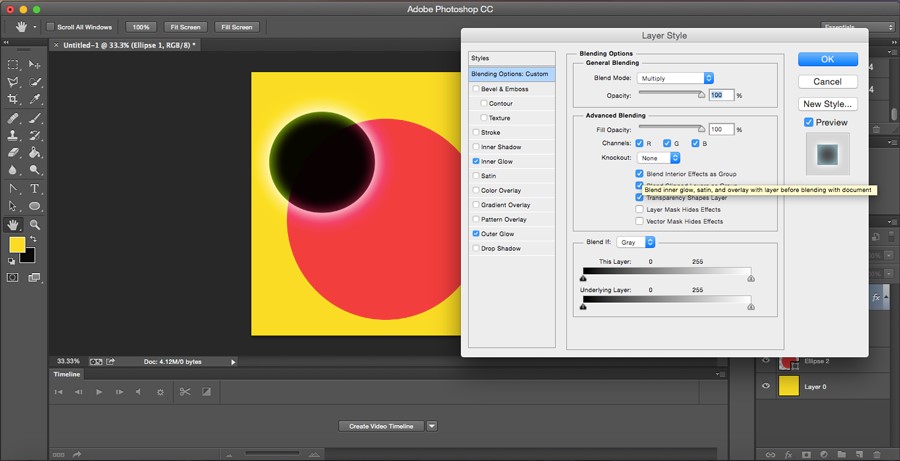Select the Ellipse shape tool
This screenshot has height=461, width=900.
[34, 206]
